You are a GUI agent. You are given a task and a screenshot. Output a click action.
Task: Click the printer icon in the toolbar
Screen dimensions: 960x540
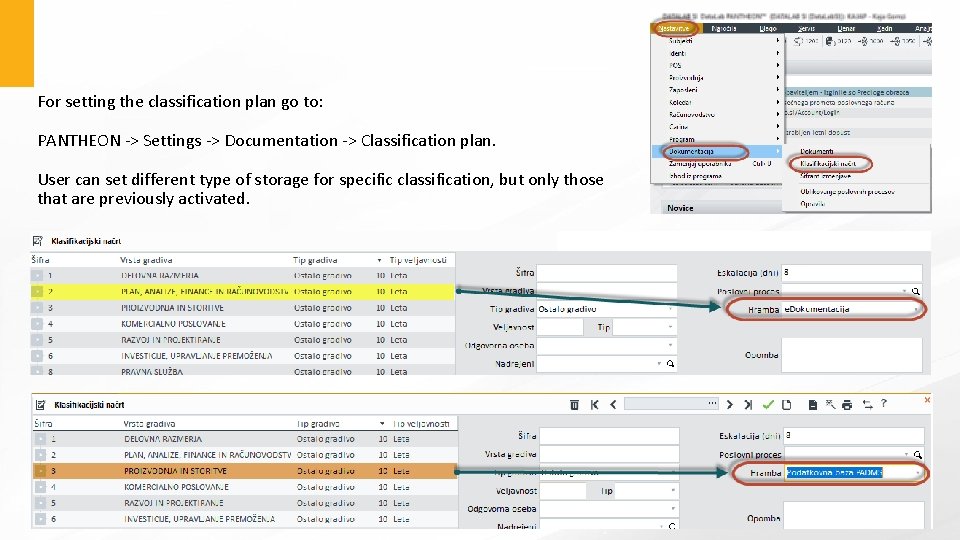[847, 405]
